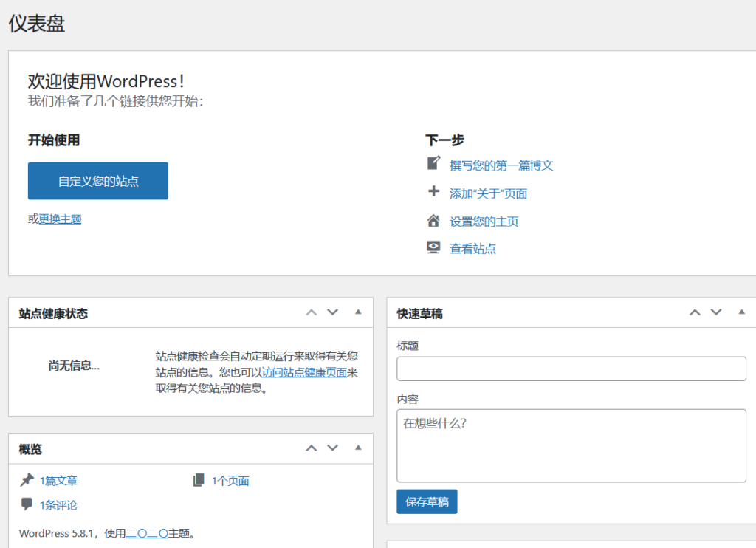Open the 添加"关于"页面 link
Image resolution: width=756 pixels, height=548 pixels.
coord(488,193)
